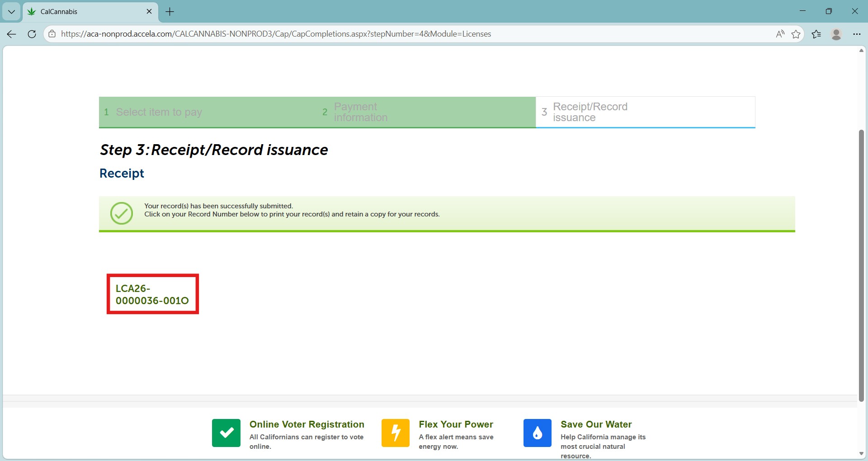Click 'Click on your Record Number below' line

coord(292,214)
